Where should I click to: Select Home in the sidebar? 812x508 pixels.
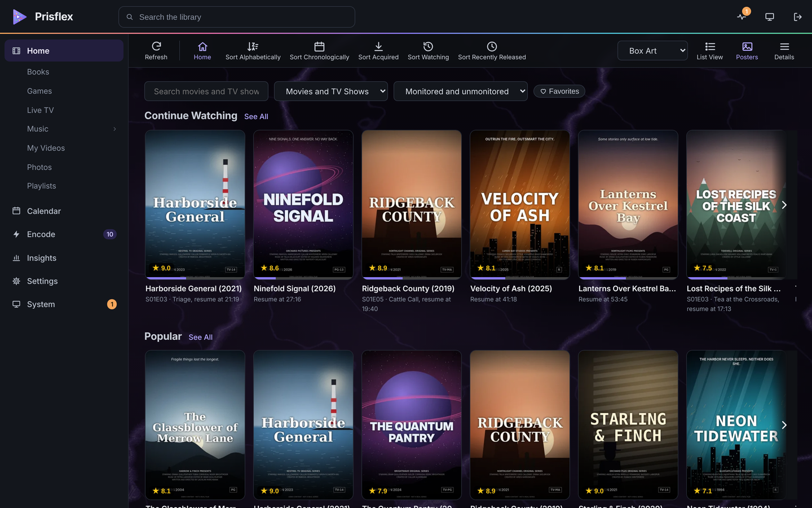tap(64, 51)
